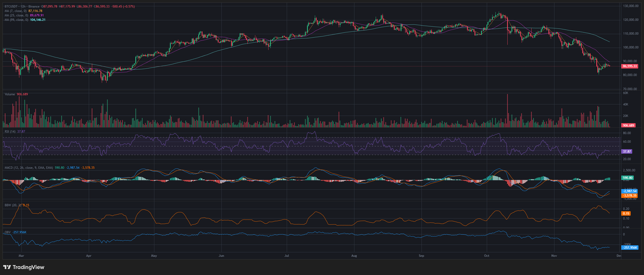Click the MA 25 value 89,679.91

coord(37,16)
